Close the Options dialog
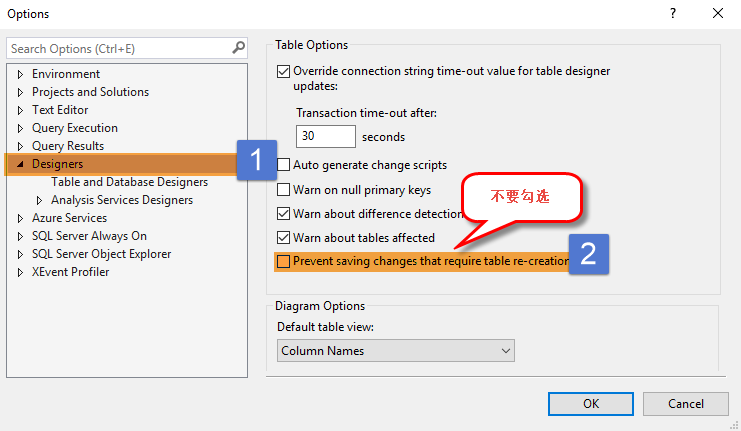The image size is (741, 431). (x=718, y=14)
